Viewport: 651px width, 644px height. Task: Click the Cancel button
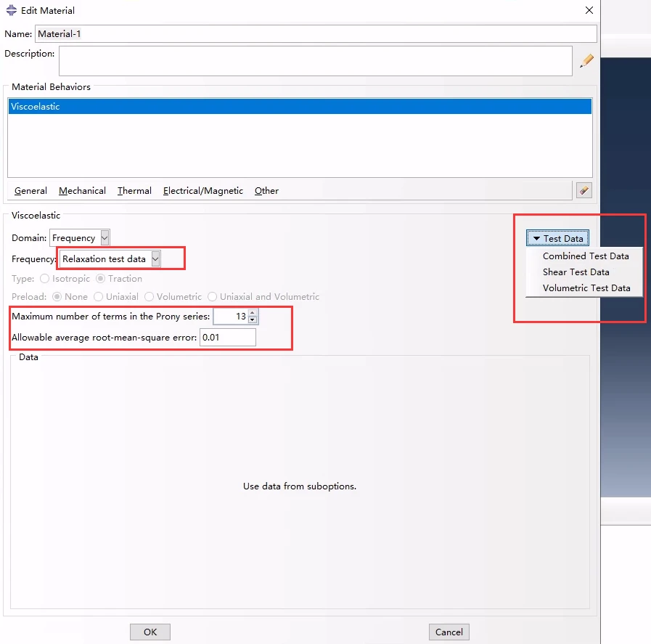pyautogui.click(x=449, y=632)
